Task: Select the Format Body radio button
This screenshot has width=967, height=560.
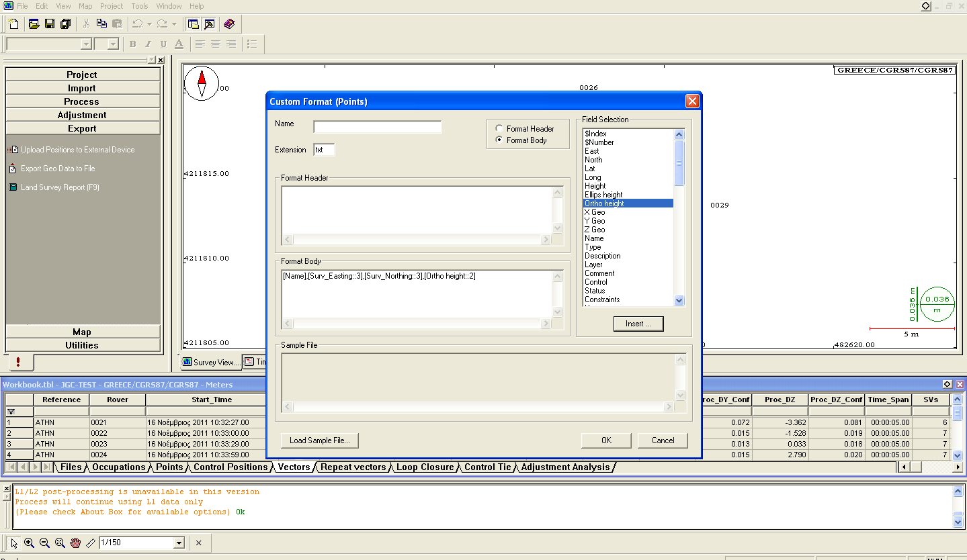Action: 499,140
